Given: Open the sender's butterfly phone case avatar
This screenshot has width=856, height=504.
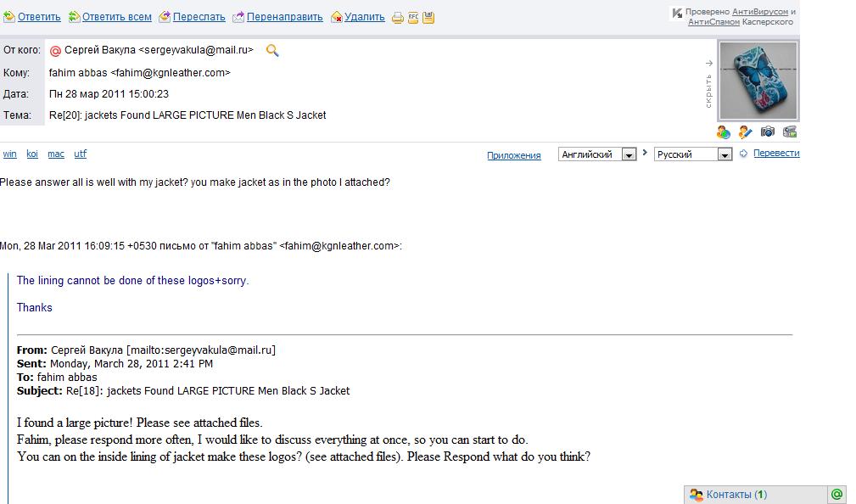Looking at the screenshot, I should pyautogui.click(x=758, y=80).
